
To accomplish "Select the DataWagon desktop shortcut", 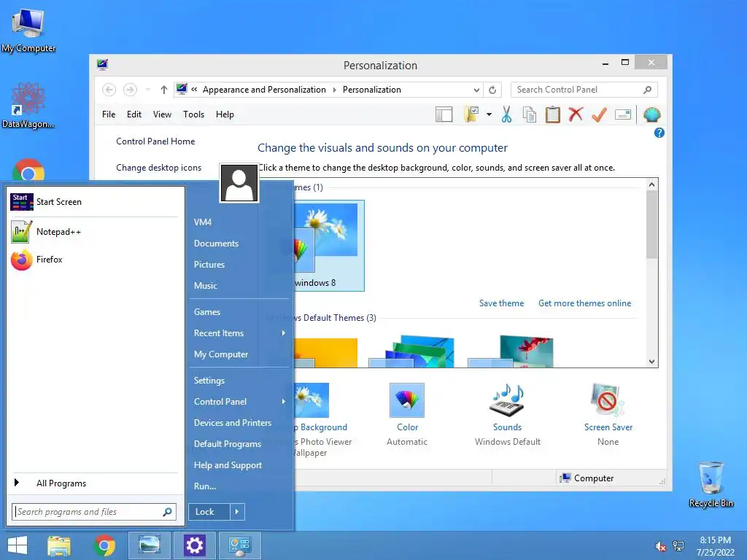I will (x=28, y=105).
